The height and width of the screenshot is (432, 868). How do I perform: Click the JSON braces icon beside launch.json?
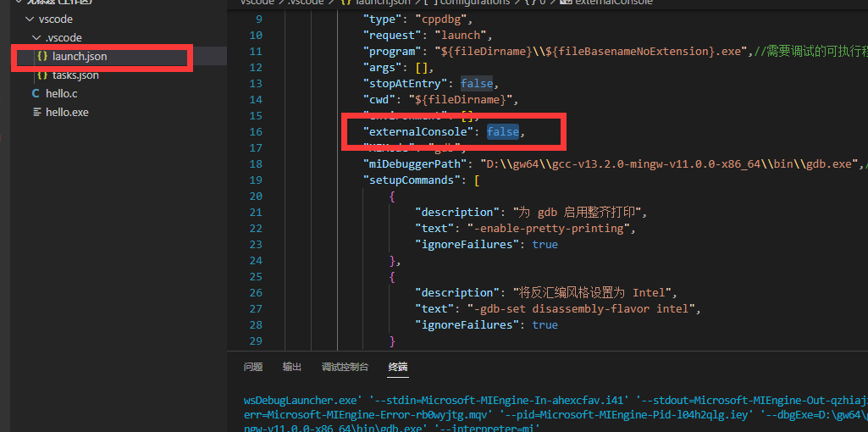point(42,56)
